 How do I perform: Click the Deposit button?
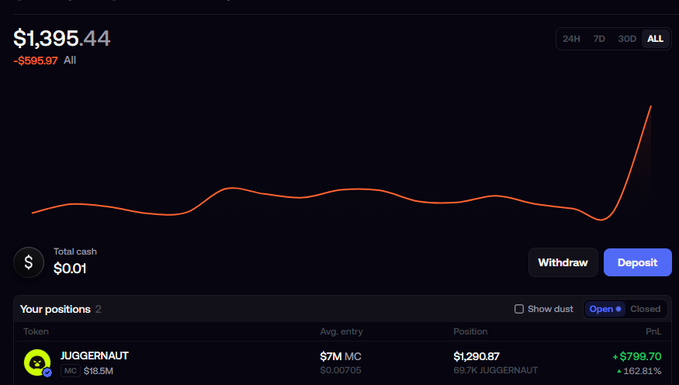tap(637, 262)
